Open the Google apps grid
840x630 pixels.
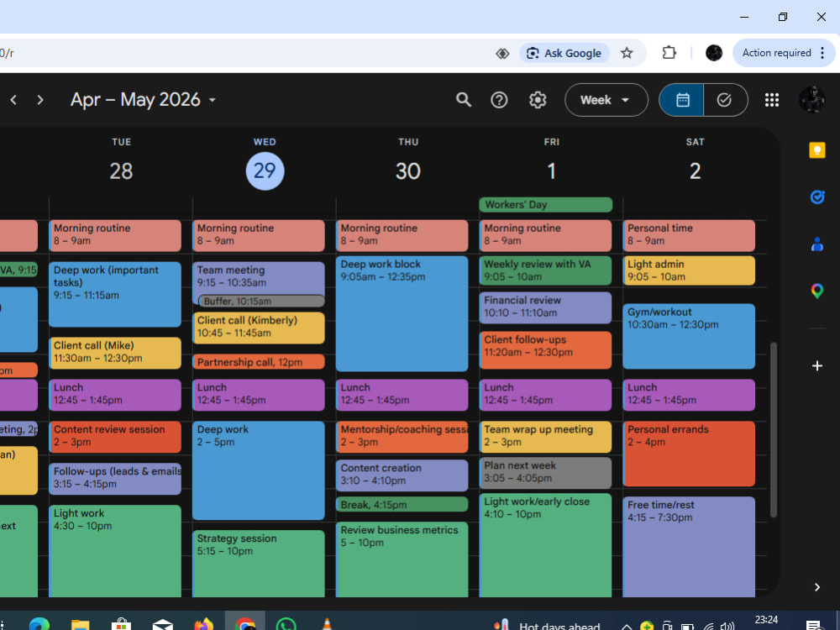pyautogui.click(x=772, y=100)
